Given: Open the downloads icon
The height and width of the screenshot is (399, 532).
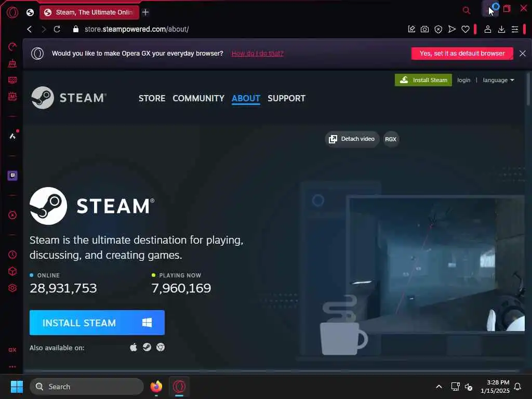Looking at the screenshot, I should coord(501,29).
